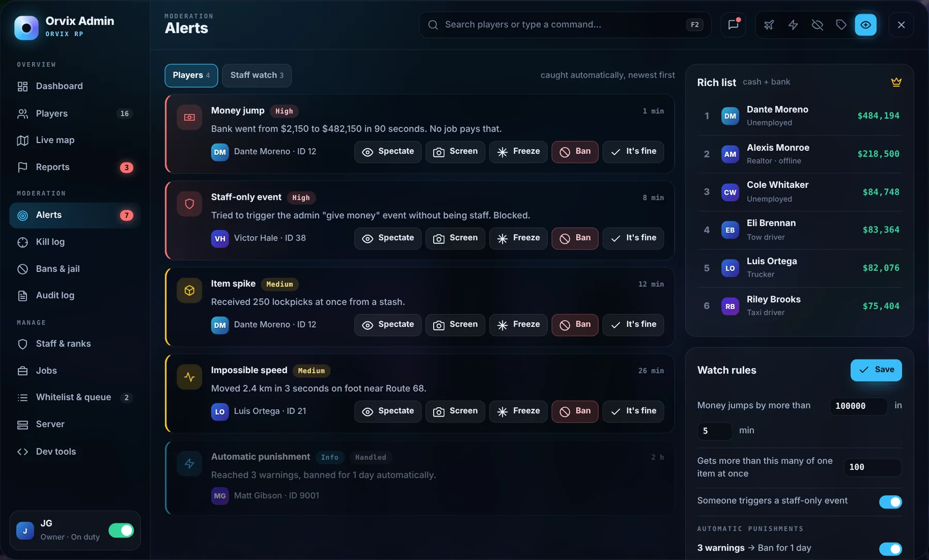Toggle the highlighted eye spectate icon

point(866,25)
